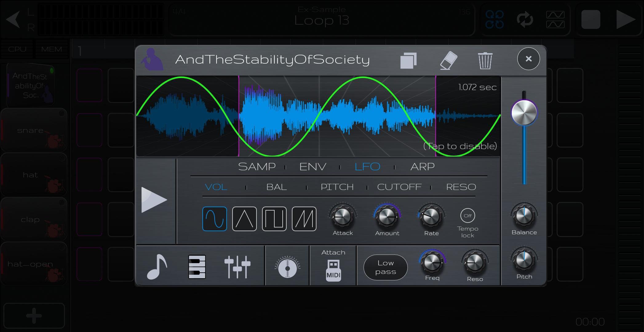Screen dimensions: 644x332
Task: Select the sine LFO waveform
Action: coord(215,219)
